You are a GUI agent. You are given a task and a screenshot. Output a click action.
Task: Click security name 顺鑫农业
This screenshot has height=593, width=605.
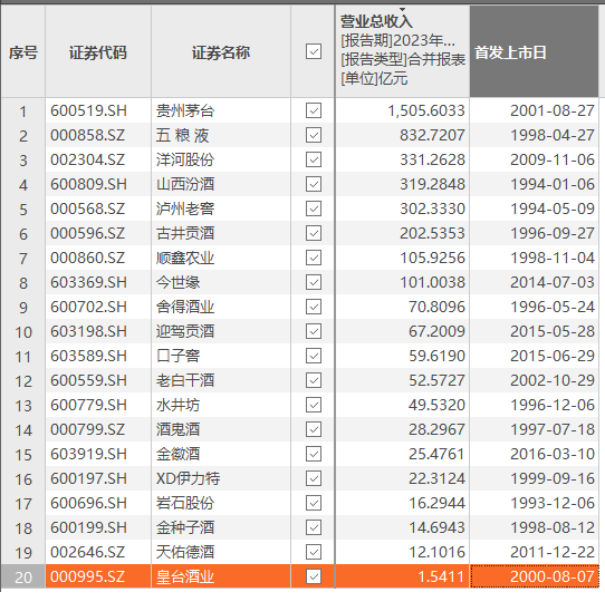tap(185, 258)
